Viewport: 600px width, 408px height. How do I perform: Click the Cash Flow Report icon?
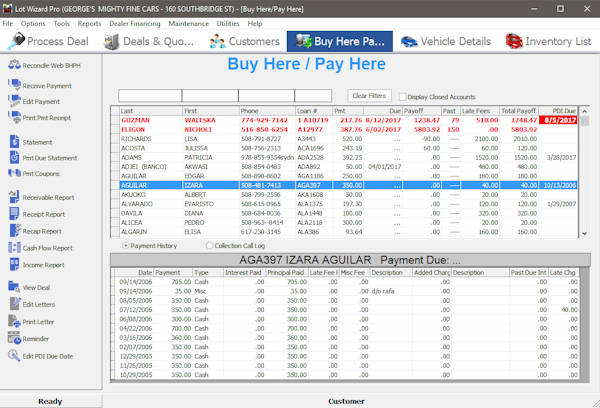(x=12, y=247)
